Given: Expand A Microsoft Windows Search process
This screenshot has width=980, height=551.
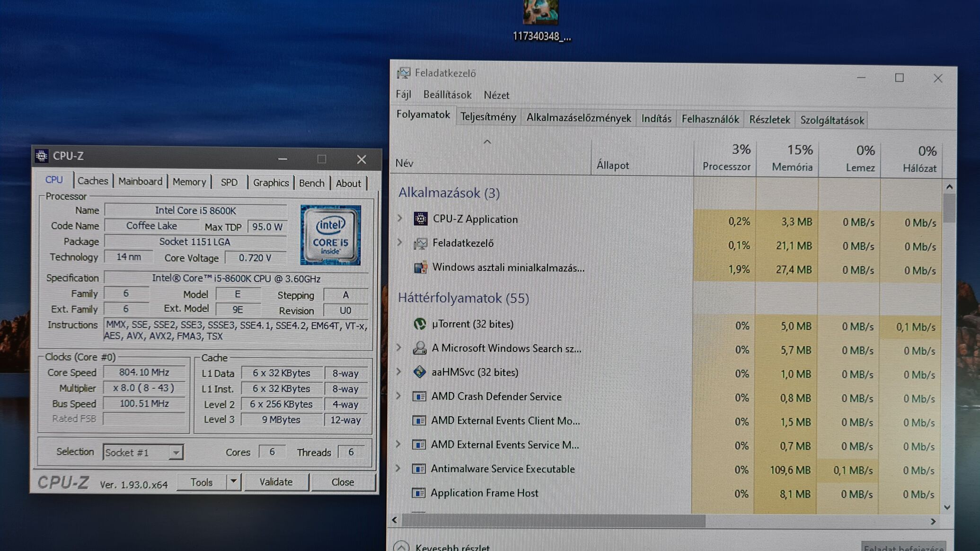Looking at the screenshot, I should [x=399, y=348].
